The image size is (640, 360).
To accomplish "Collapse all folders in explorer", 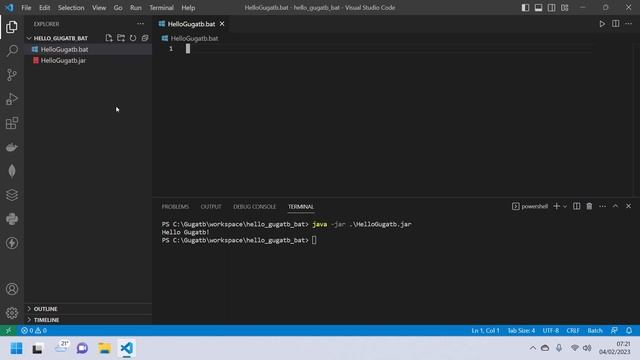I will point(145,38).
